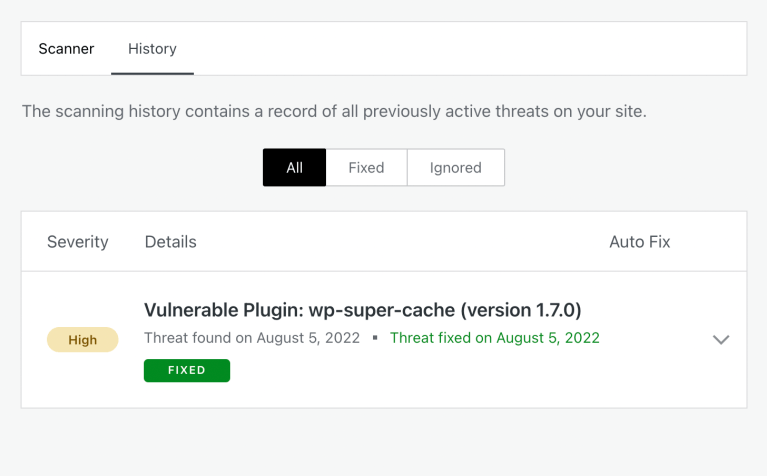Click the Details column header
This screenshot has height=476, width=767.
[x=170, y=242]
